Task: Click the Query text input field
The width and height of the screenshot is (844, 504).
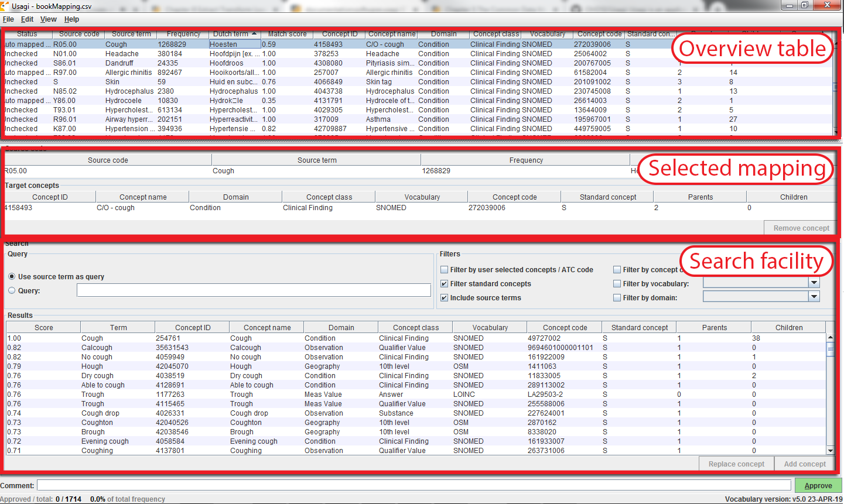Action: [254, 290]
